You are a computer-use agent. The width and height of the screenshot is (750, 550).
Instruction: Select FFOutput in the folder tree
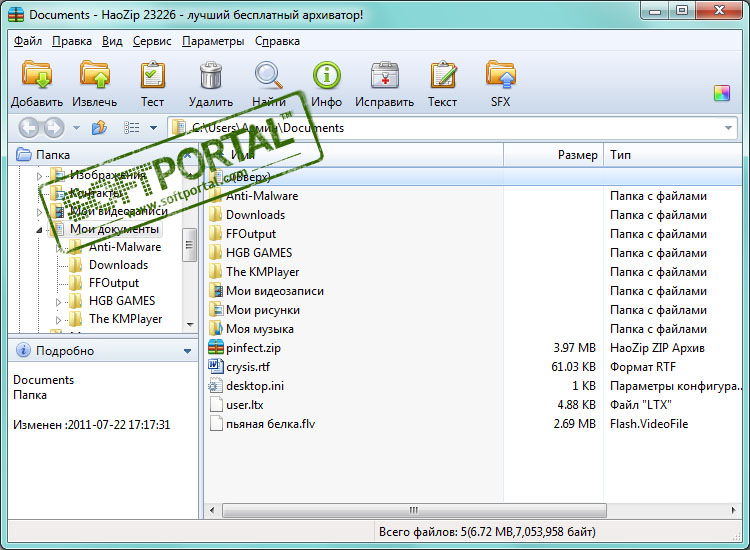pyautogui.click(x=114, y=283)
